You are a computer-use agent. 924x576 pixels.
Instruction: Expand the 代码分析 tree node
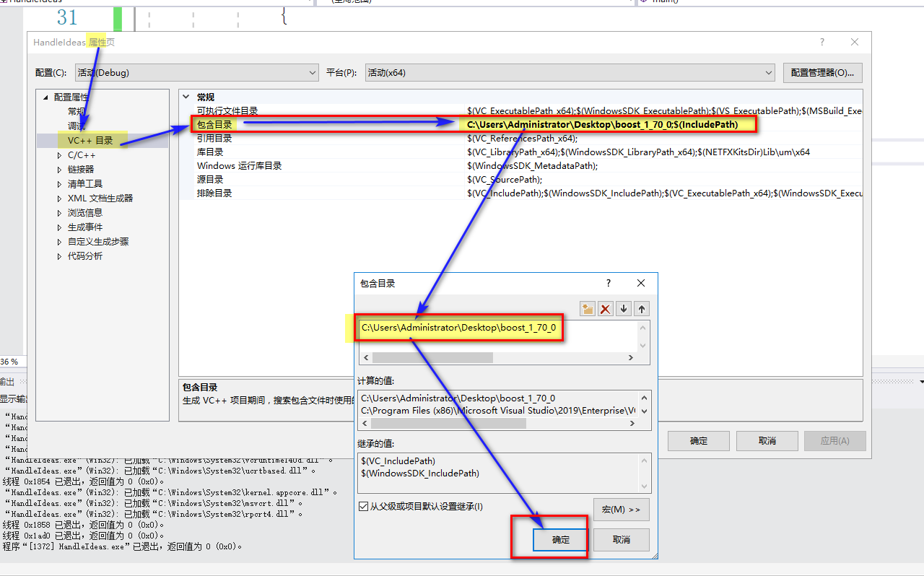tap(60, 256)
